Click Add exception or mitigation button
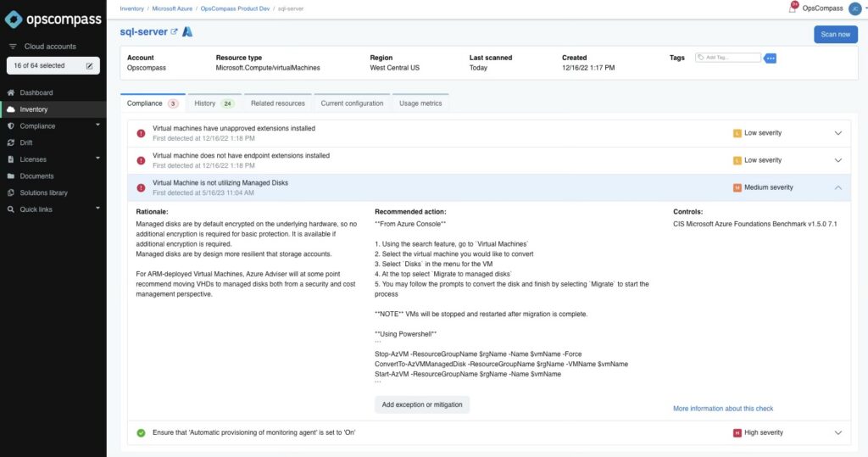This screenshot has height=457, width=868. click(422, 404)
